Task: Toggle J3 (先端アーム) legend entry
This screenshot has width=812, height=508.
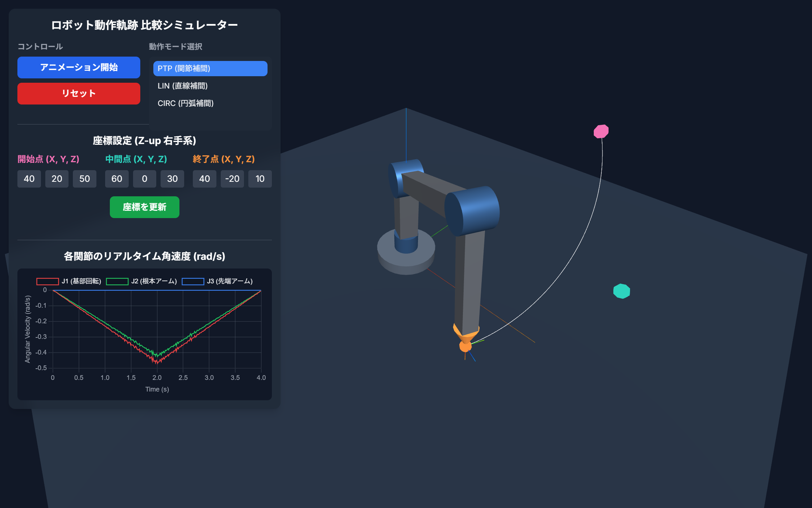Action: (217, 281)
